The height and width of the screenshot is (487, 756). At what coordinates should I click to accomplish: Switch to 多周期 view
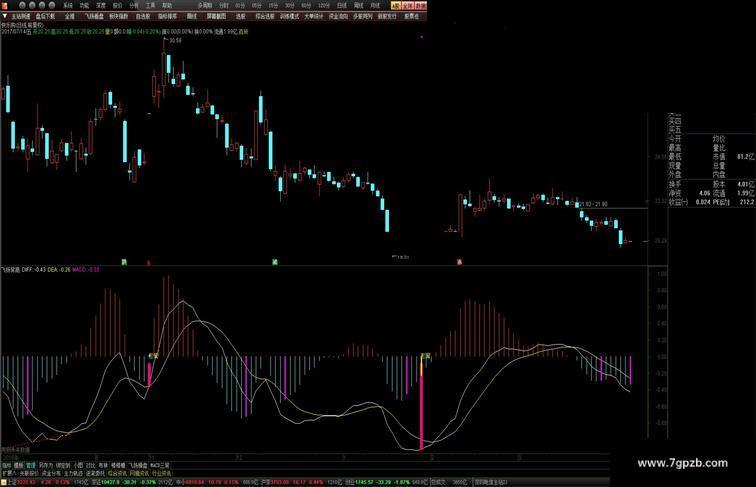coord(205,5)
